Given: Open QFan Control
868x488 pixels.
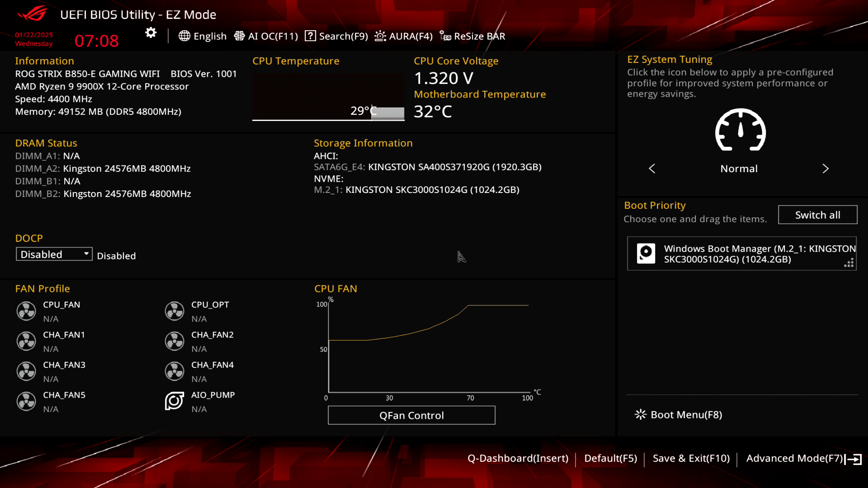Looking at the screenshot, I should click(411, 415).
